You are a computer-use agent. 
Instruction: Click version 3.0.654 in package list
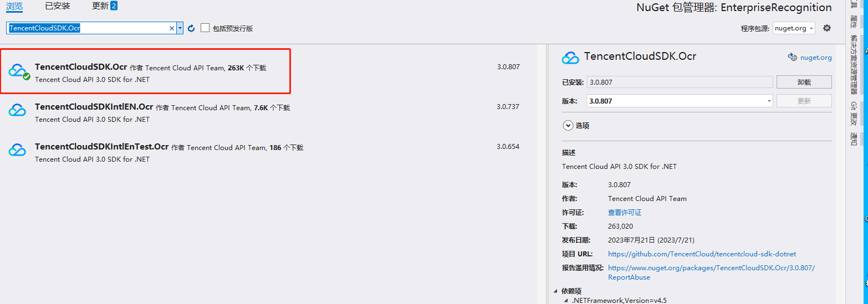pyautogui.click(x=508, y=147)
